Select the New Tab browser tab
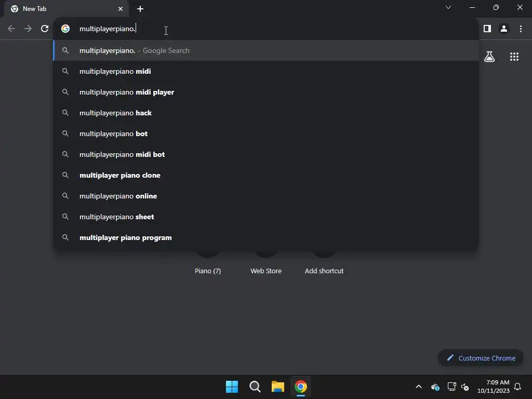The image size is (532, 399). pyautogui.click(x=66, y=9)
